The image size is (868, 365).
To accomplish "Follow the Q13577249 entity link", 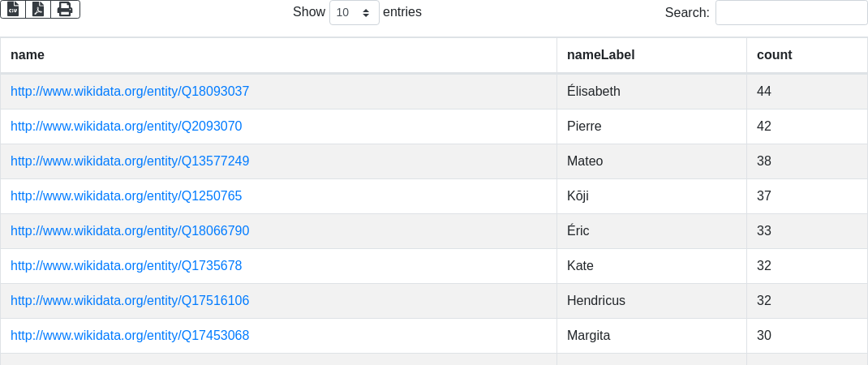I will pos(130,161).
